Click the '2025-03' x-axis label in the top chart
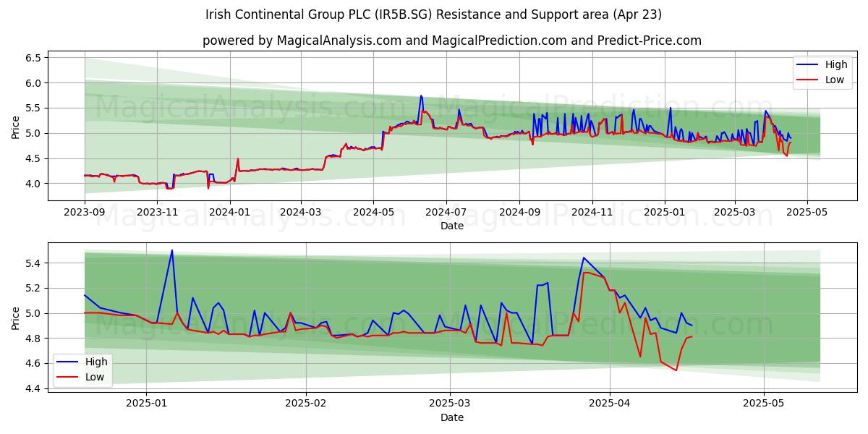The image size is (868, 434). point(734,213)
